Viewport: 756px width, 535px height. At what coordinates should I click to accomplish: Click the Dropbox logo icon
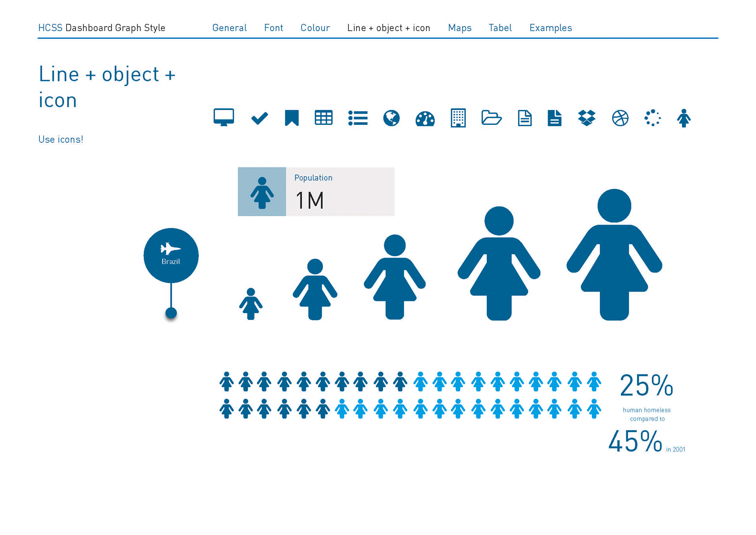click(x=587, y=118)
